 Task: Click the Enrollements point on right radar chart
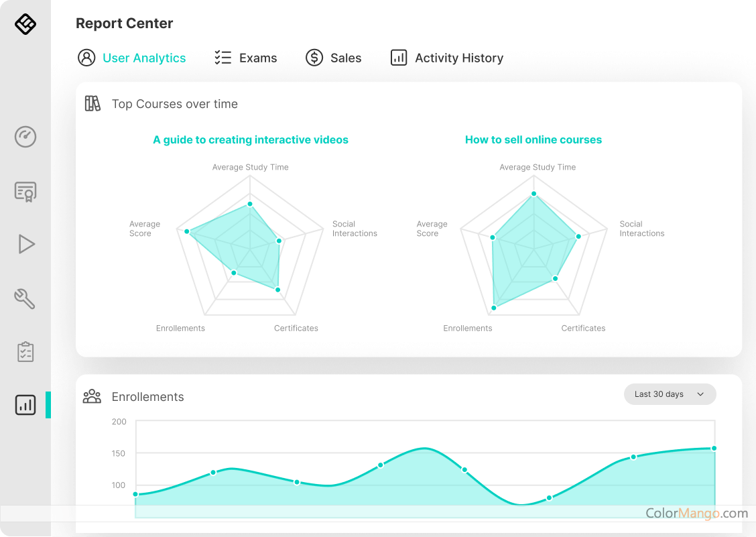click(x=494, y=308)
